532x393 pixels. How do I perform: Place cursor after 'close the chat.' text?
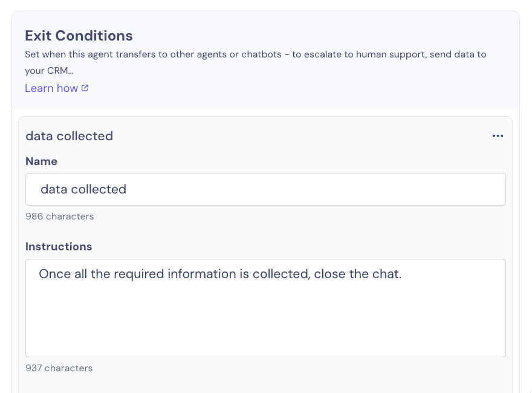(403, 274)
